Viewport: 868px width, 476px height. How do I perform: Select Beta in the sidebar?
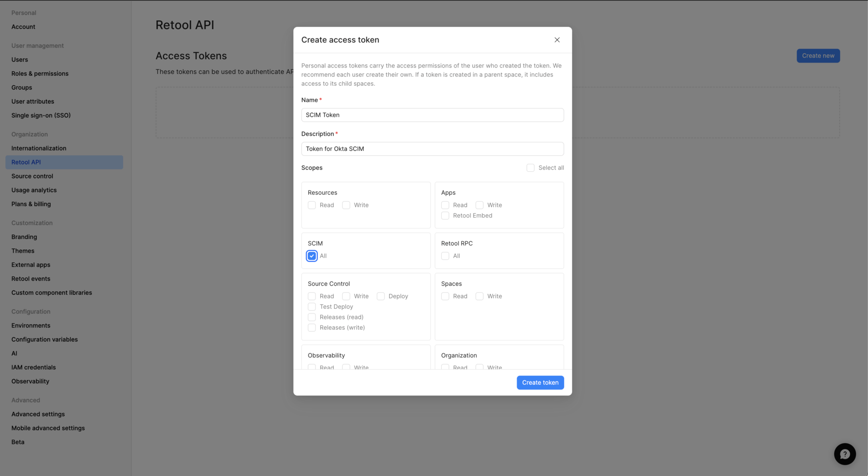(x=17, y=441)
